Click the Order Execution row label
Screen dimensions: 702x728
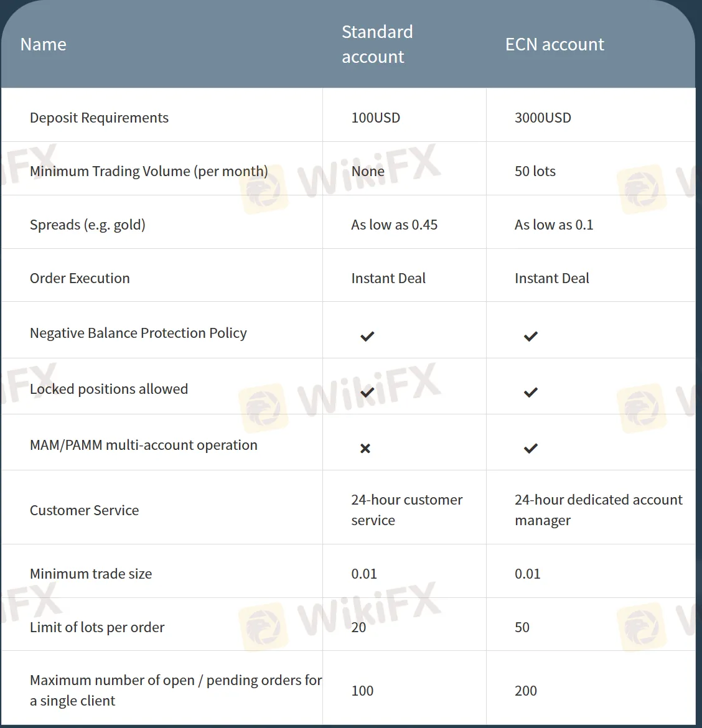pos(80,278)
